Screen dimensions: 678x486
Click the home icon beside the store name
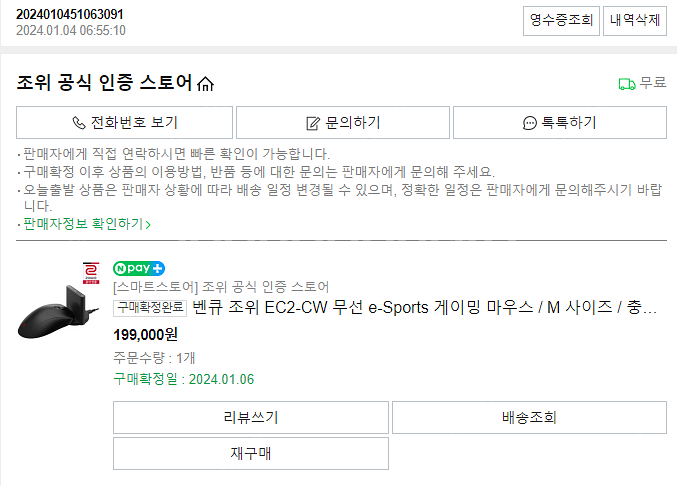tap(206, 84)
